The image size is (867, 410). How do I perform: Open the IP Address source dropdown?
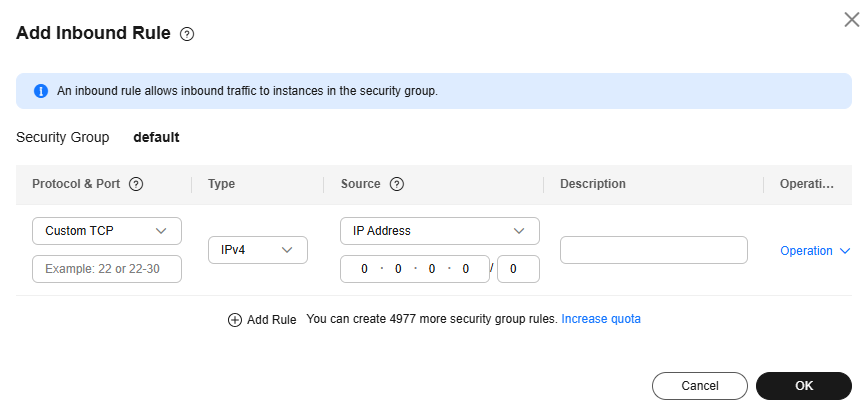440,231
